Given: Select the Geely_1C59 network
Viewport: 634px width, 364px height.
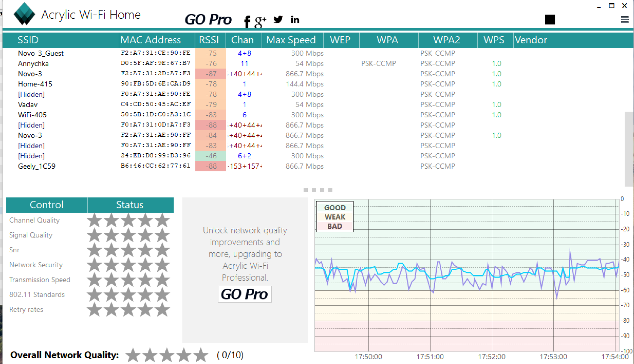Looking at the screenshot, I should tap(314, 166).
